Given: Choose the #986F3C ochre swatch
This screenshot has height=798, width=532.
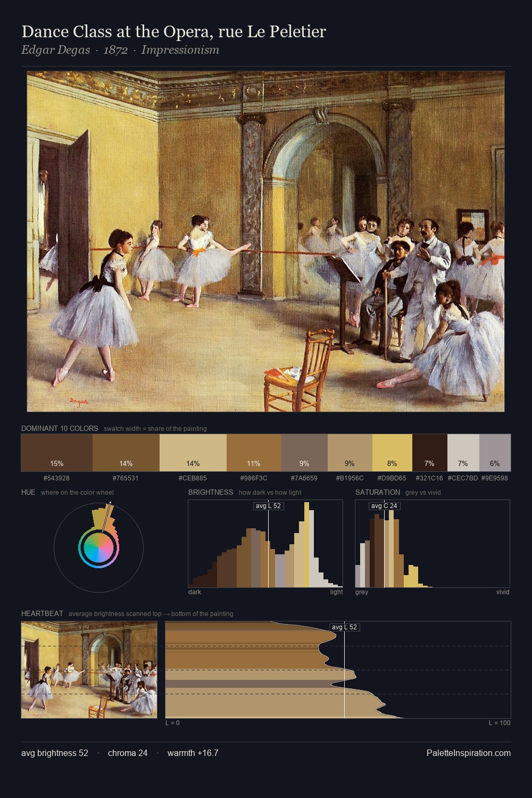Looking at the screenshot, I should pyautogui.click(x=254, y=453).
